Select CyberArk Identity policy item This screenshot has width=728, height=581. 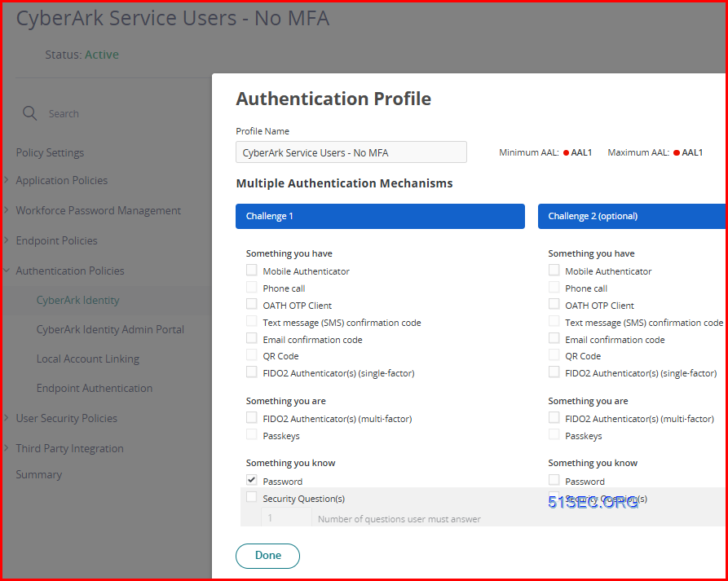(78, 300)
